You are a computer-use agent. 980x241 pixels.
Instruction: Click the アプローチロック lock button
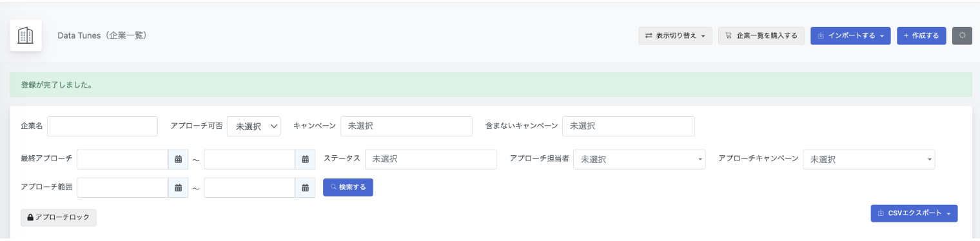coord(59,218)
